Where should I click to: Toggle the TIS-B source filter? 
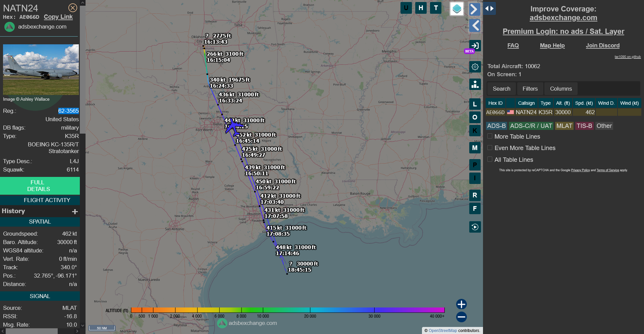tap(584, 126)
